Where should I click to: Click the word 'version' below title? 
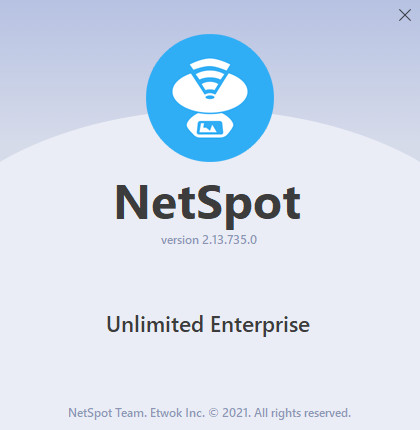tap(180, 240)
